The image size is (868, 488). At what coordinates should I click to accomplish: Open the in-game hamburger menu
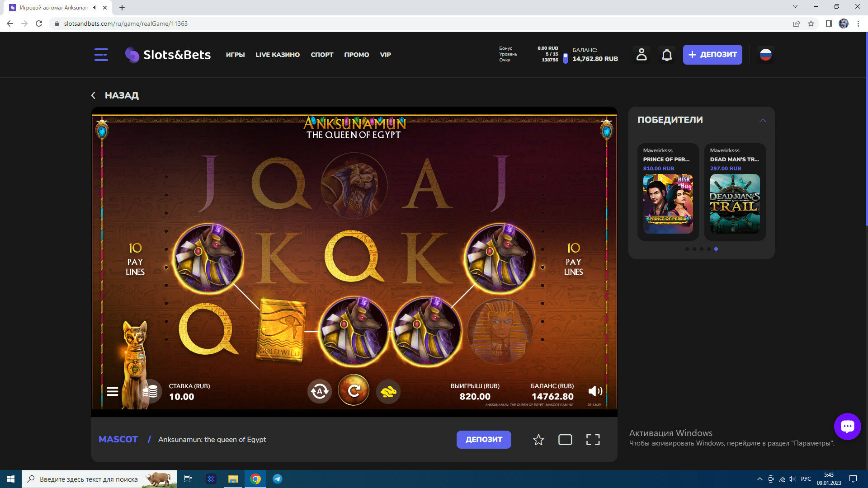click(x=113, y=392)
